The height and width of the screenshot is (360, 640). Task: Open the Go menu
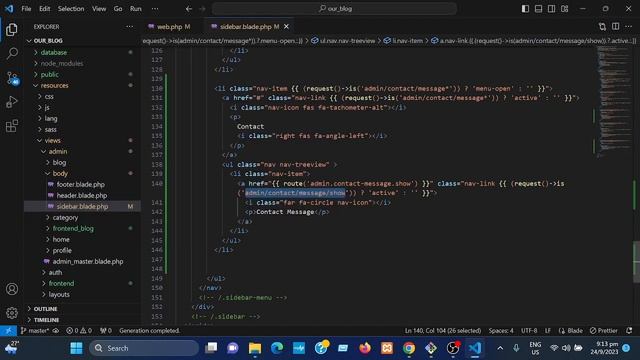coord(118,9)
